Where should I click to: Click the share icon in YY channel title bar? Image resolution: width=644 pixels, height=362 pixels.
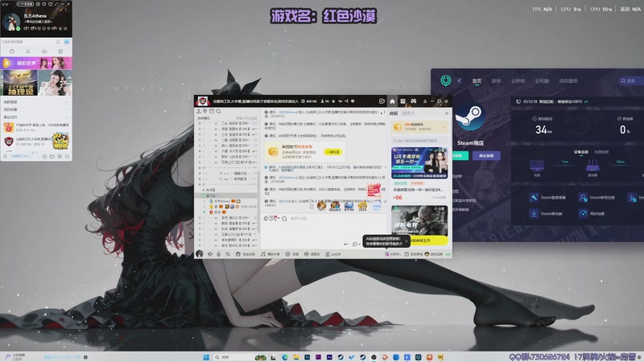click(x=347, y=101)
